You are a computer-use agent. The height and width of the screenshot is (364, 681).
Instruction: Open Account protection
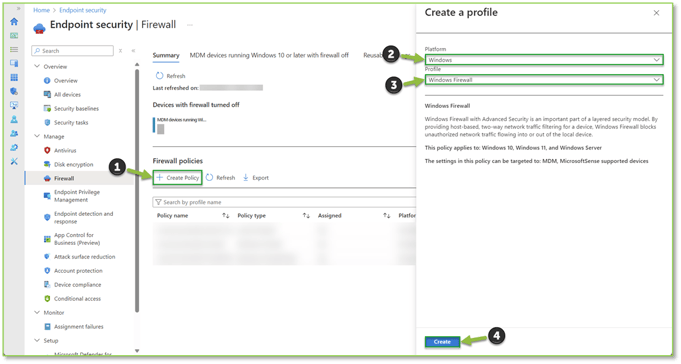tap(78, 271)
